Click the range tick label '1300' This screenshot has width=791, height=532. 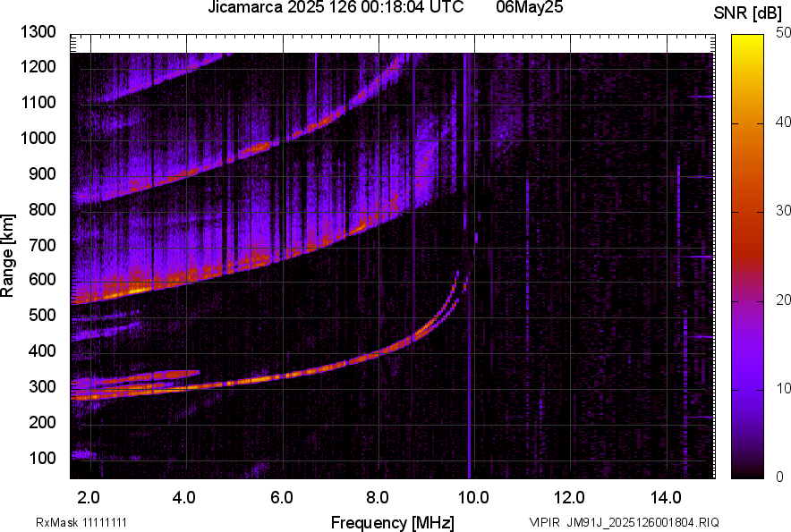pyautogui.click(x=38, y=32)
